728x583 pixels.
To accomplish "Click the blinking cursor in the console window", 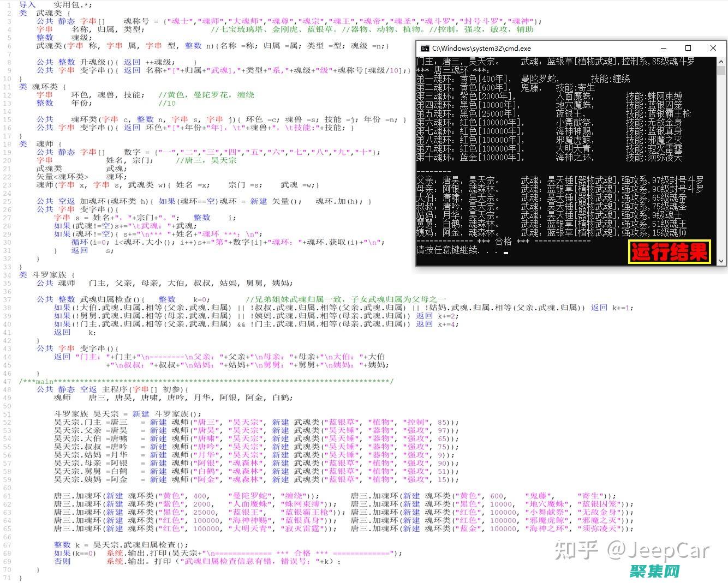I will pyautogui.click(x=505, y=253).
